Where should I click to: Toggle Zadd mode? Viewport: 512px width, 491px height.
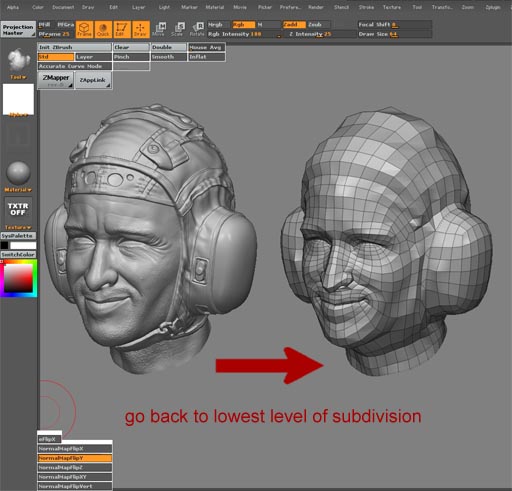[294, 25]
